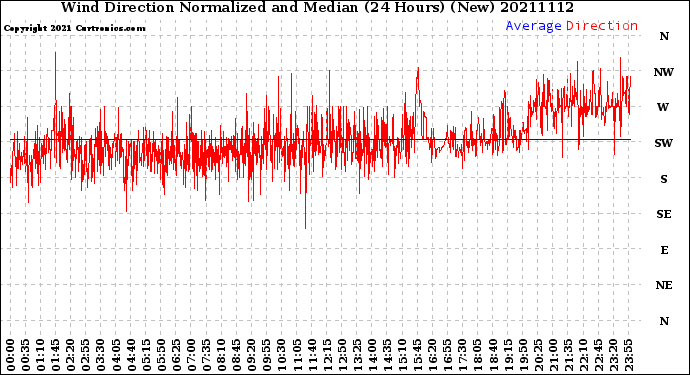Click the 00:00 time label
This screenshot has height=375, width=690.
point(11,355)
